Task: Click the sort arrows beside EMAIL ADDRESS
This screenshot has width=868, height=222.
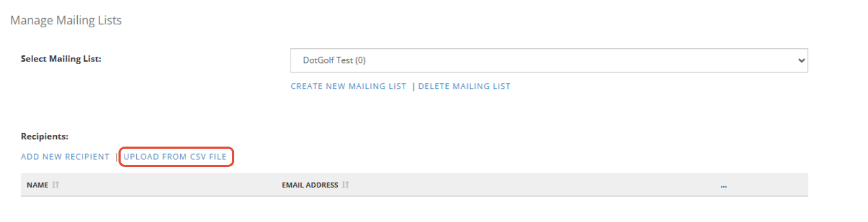Action: coord(346,185)
